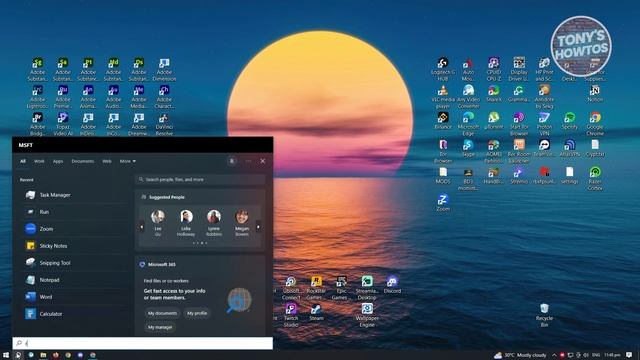Select the Discord desktop icon
The width and height of the screenshot is (640, 360).
pyautogui.click(x=392, y=285)
